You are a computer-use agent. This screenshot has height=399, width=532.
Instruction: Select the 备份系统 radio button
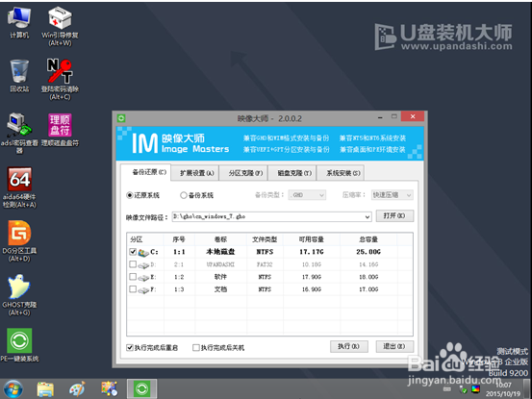(184, 195)
